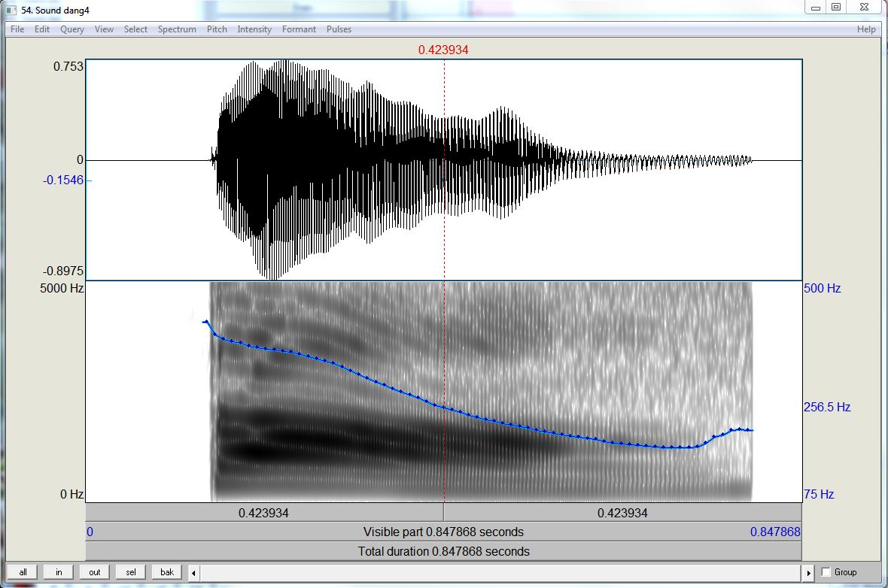The width and height of the screenshot is (888, 588).
Task: Minimize the Sound dang4 window
Action: click(x=816, y=8)
